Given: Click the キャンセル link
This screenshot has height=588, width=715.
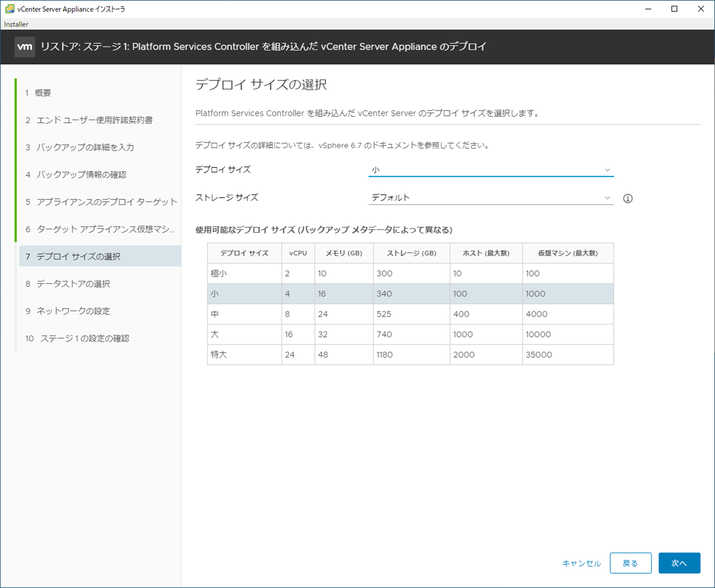Looking at the screenshot, I should tap(581, 563).
